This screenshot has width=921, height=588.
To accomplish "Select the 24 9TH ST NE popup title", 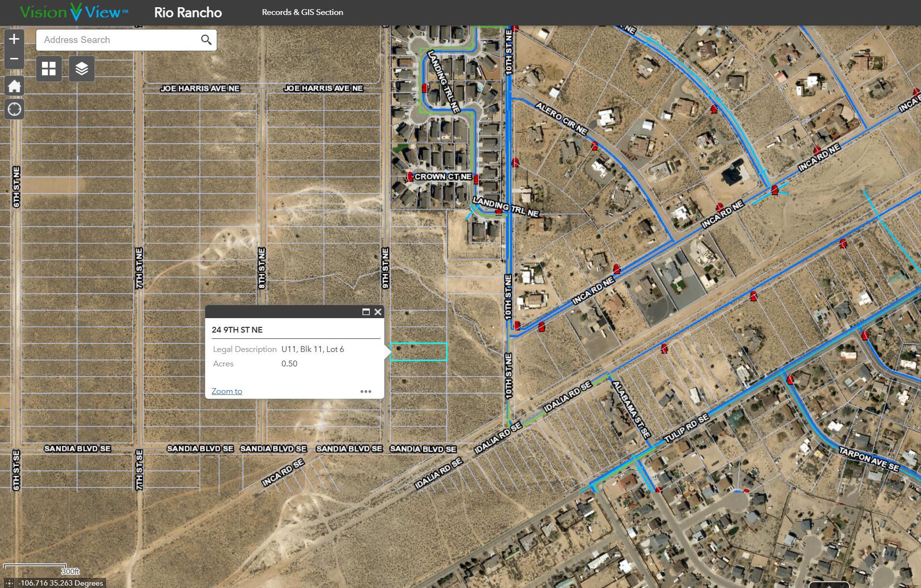I will click(x=237, y=330).
